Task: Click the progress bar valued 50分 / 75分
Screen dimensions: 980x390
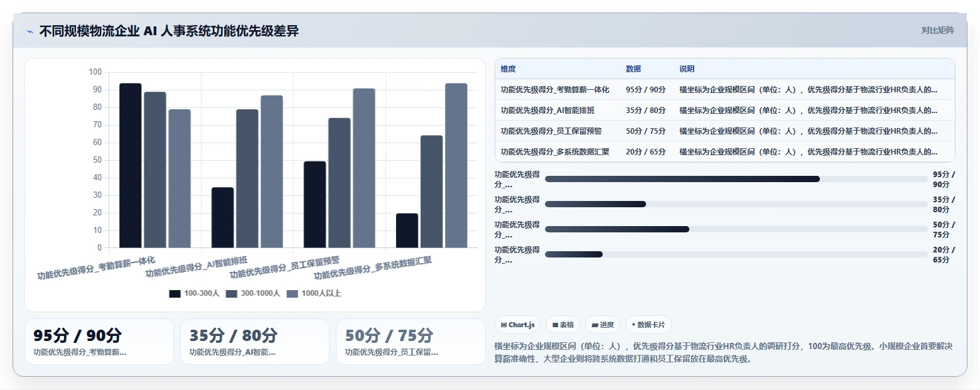Action: [x=736, y=229]
